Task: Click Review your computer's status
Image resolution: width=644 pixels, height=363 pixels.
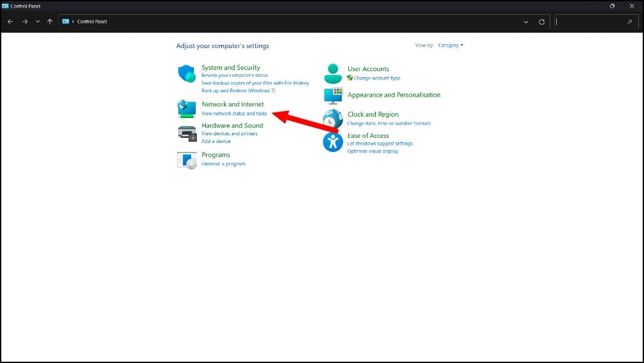Action: tap(235, 76)
